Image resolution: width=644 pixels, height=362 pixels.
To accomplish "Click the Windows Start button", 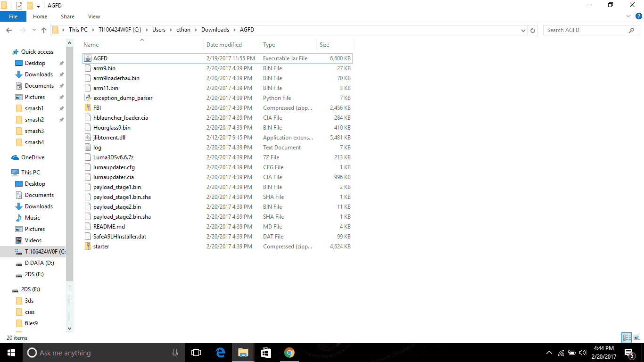I will coord(11,353).
